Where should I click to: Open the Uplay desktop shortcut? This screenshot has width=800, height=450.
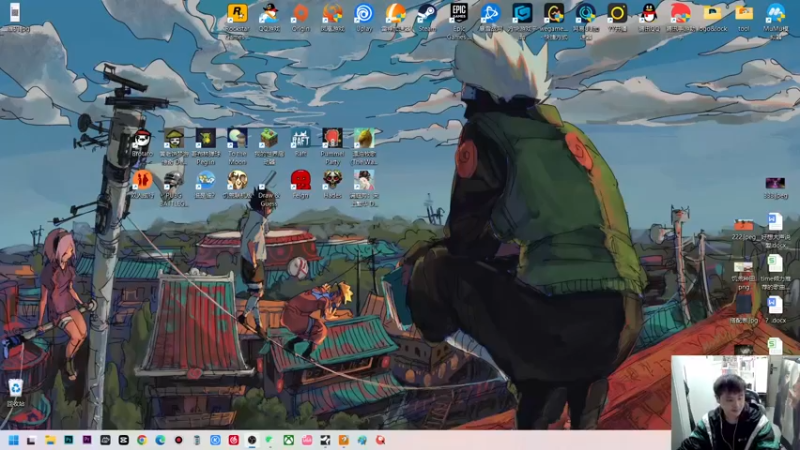point(364,18)
